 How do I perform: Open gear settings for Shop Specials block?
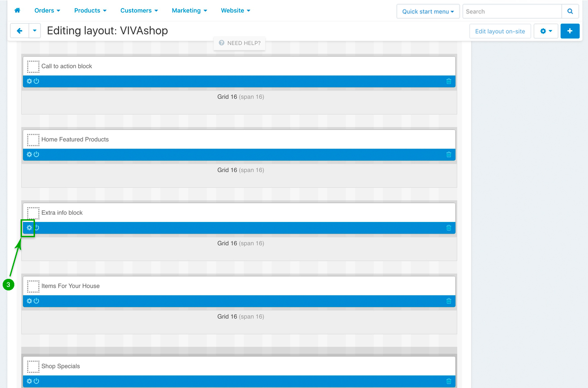(29, 381)
